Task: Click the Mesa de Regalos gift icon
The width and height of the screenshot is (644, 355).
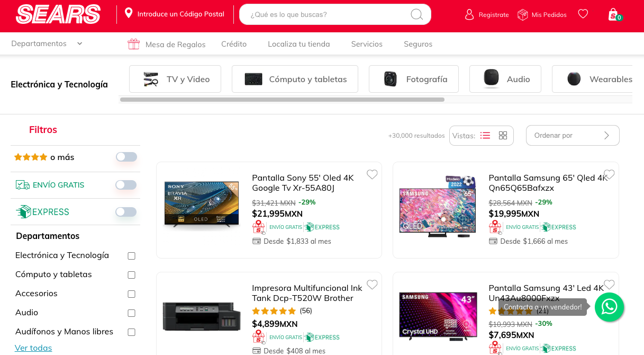Action: point(134,44)
